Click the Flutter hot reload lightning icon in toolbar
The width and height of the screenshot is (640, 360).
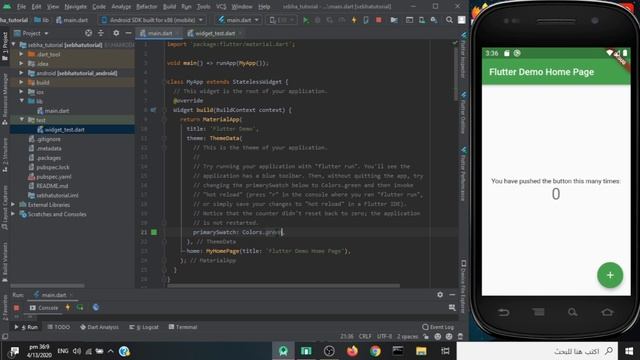[x=354, y=20]
